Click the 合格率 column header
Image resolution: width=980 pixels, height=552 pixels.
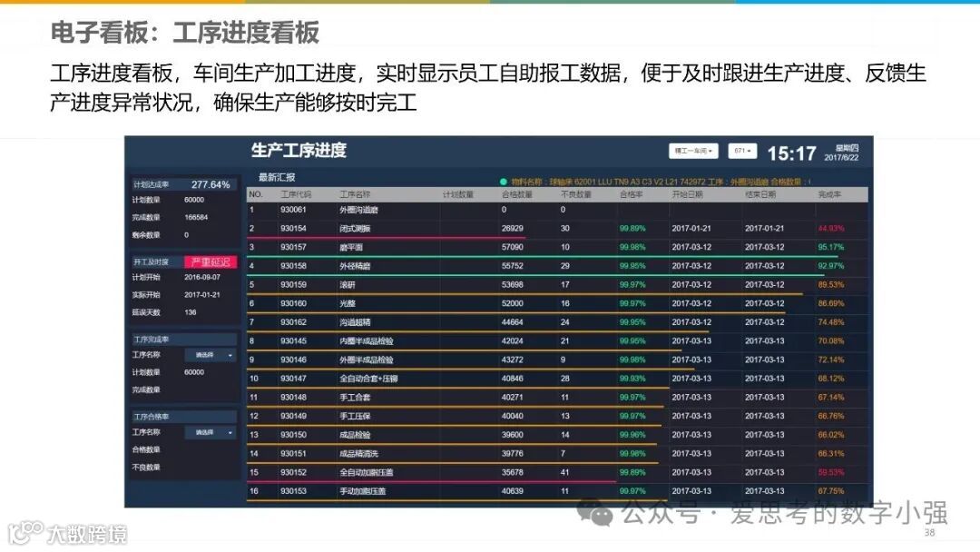coord(632,194)
